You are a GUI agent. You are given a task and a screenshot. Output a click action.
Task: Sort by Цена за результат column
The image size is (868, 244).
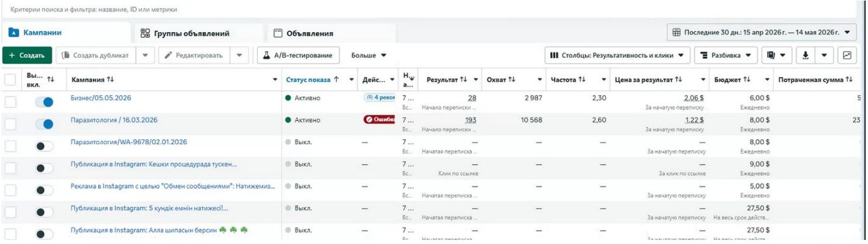[648, 79]
